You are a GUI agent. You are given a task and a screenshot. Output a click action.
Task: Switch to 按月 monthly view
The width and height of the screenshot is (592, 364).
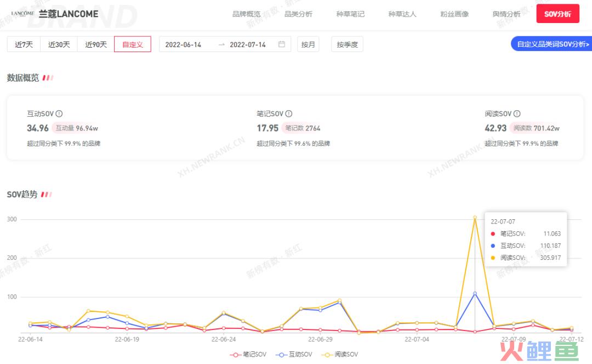click(x=308, y=44)
